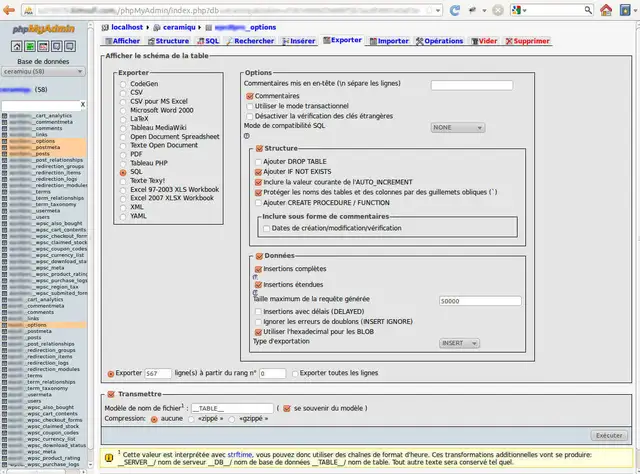Click the green log out icon
640x474 pixels.
tap(30, 47)
